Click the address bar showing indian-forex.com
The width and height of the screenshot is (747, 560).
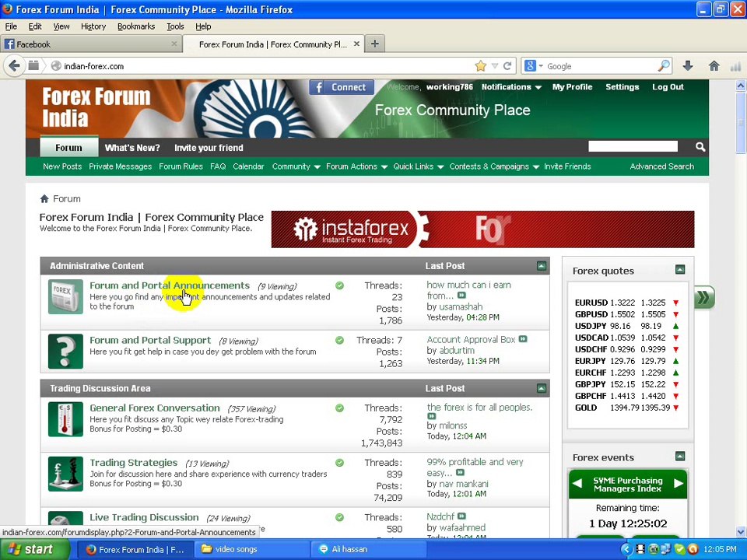click(x=267, y=66)
